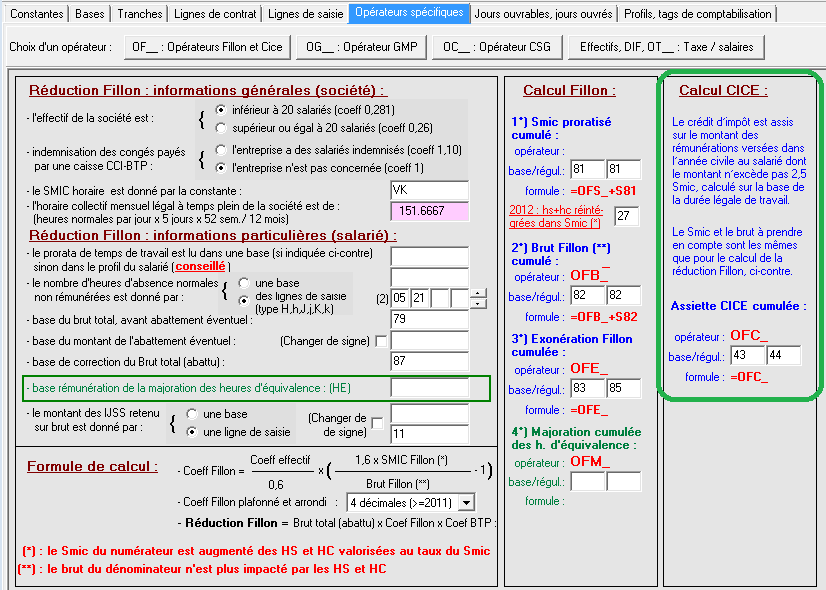This screenshot has height=590, width=826.
Task: Edit the SMIC horaire constant field VK
Action: (x=429, y=190)
